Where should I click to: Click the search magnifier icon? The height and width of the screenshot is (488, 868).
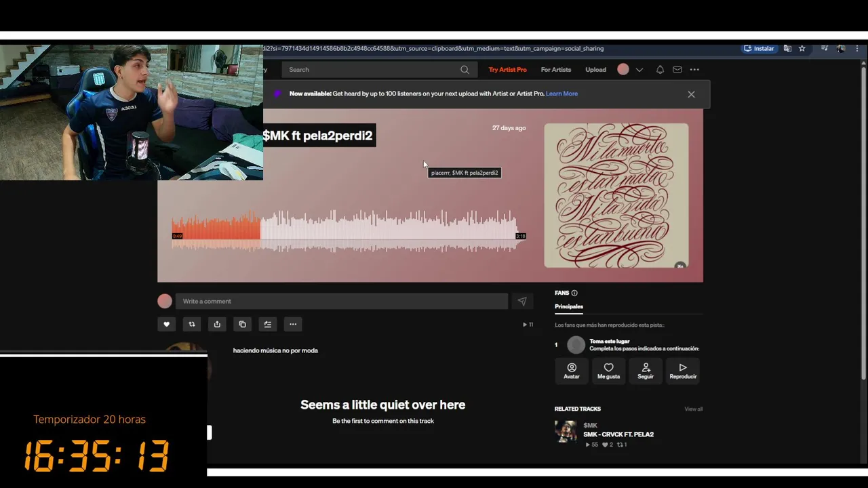[x=465, y=69]
